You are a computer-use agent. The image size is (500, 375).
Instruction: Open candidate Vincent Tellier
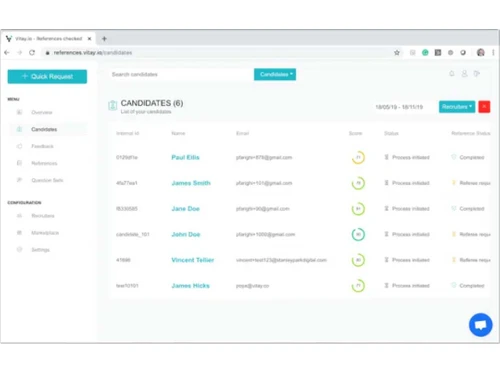pyautogui.click(x=193, y=260)
